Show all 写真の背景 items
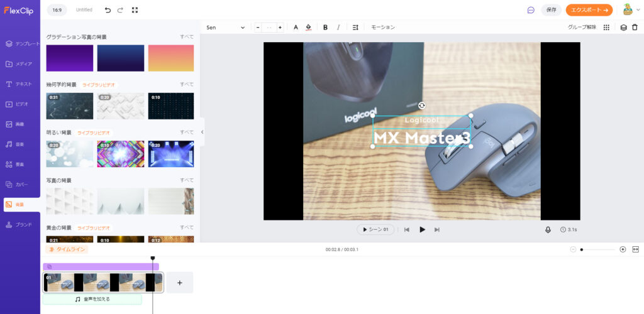644x314 pixels. (187, 180)
